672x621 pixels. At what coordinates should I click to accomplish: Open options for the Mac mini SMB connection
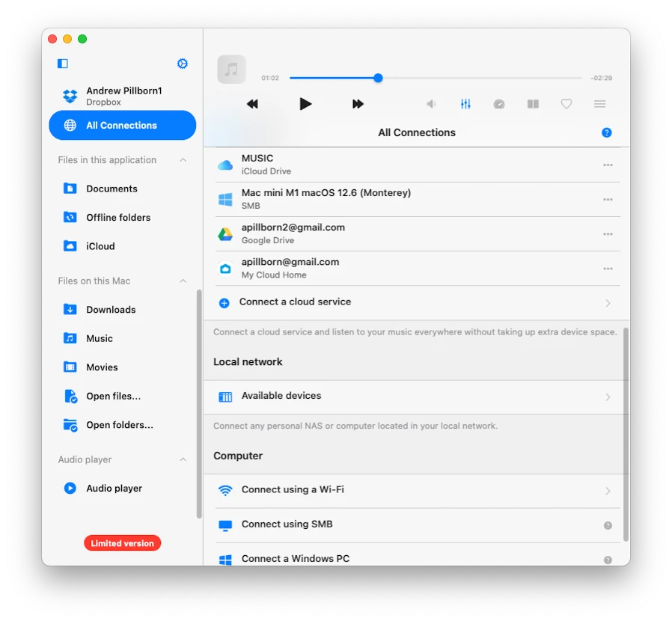pyautogui.click(x=608, y=199)
